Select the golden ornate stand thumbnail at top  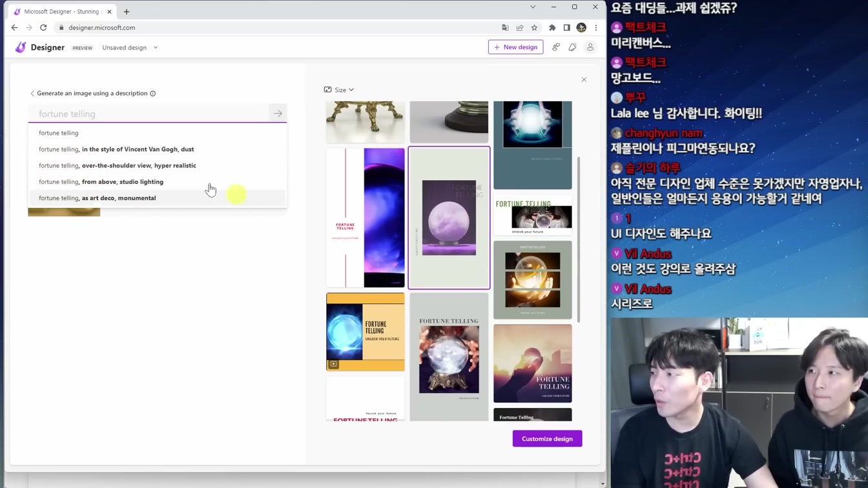tap(366, 121)
